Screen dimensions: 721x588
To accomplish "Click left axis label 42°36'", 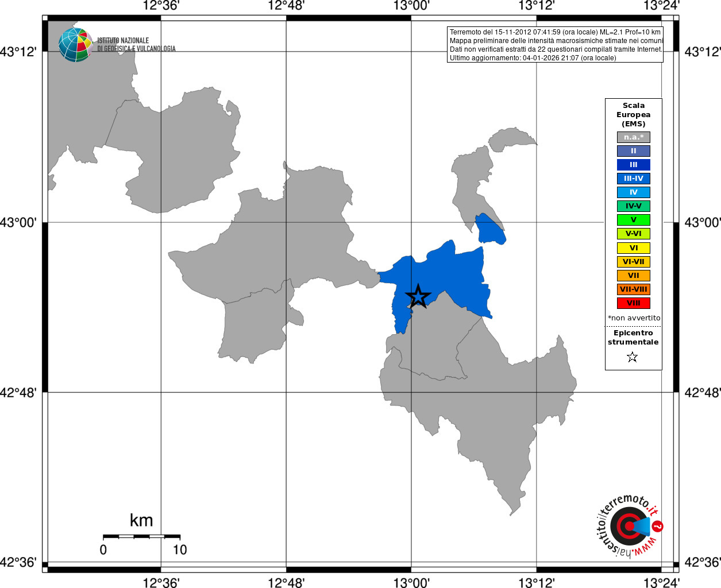I will 18,562.
